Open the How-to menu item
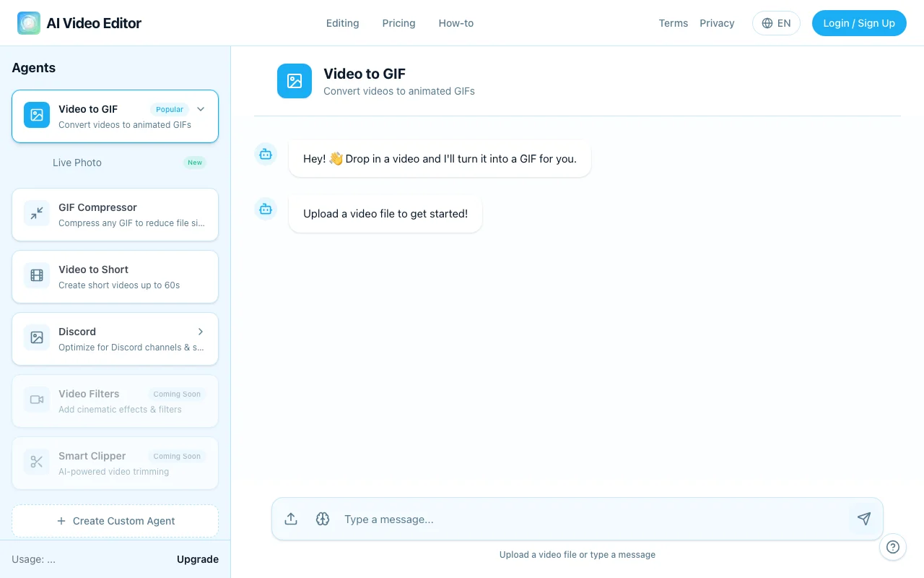This screenshot has width=924, height=578. [x=456, y=23]
